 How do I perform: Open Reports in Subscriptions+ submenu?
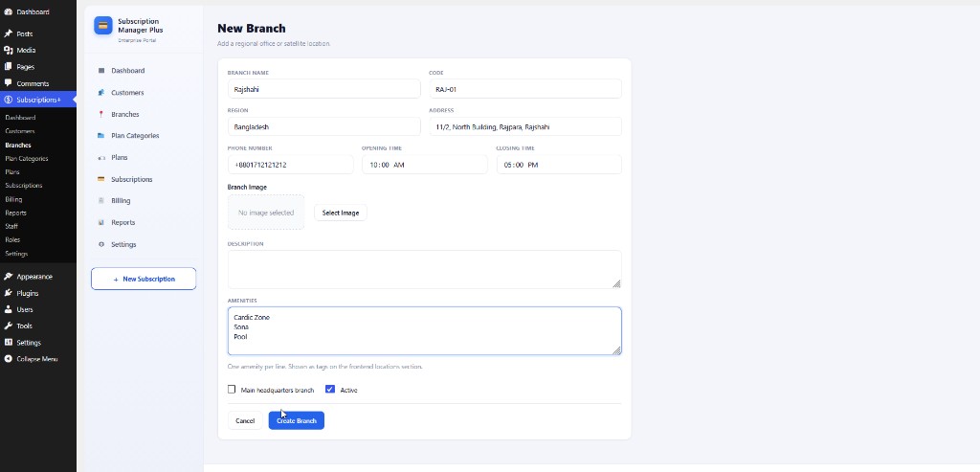pos(15,214)
